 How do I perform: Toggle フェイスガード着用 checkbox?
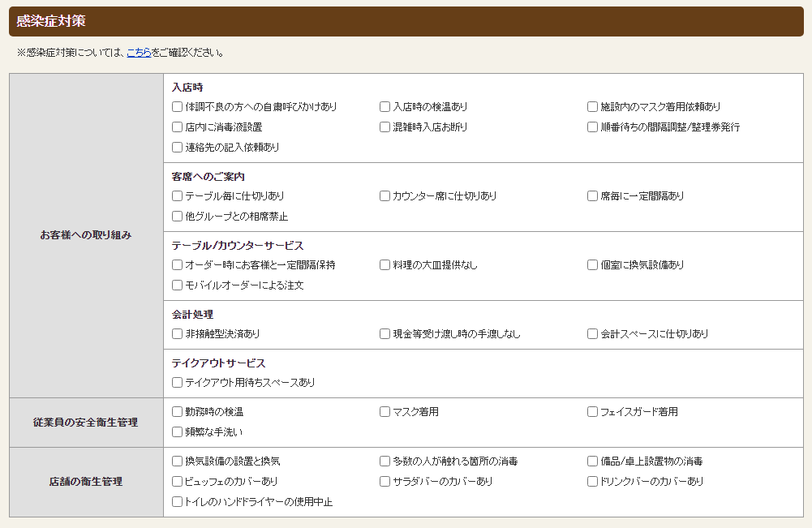[x=592, y=411]
